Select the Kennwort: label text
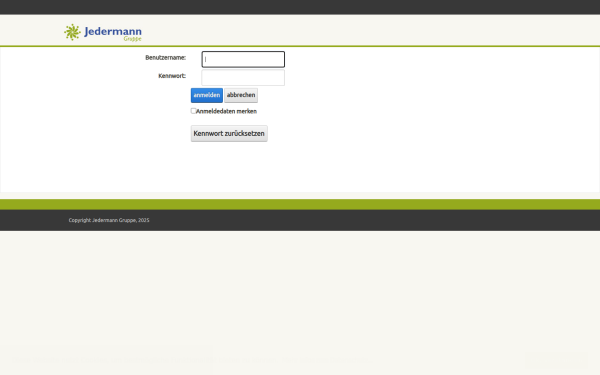600x375 pixels. tap(172, 76)
